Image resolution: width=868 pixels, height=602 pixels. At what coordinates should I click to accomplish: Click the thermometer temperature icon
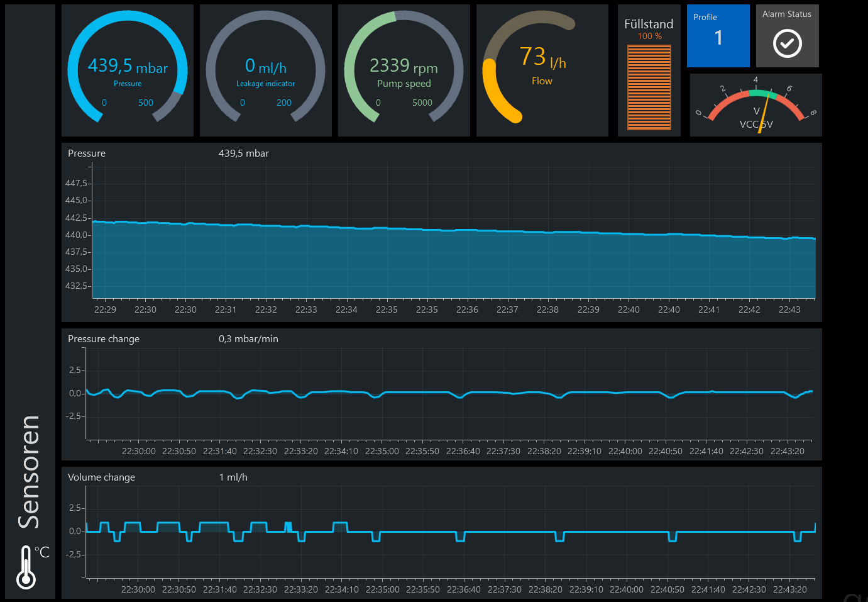point(26,566)
